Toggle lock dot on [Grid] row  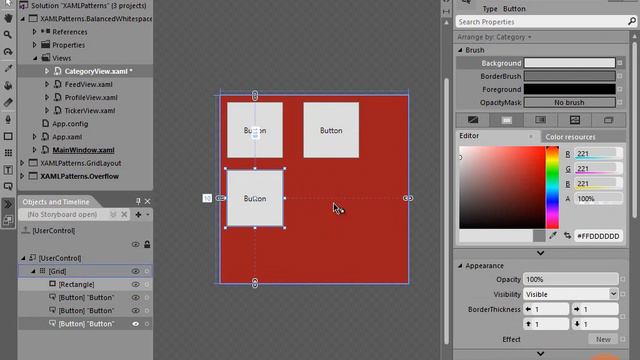coord(147,271)
